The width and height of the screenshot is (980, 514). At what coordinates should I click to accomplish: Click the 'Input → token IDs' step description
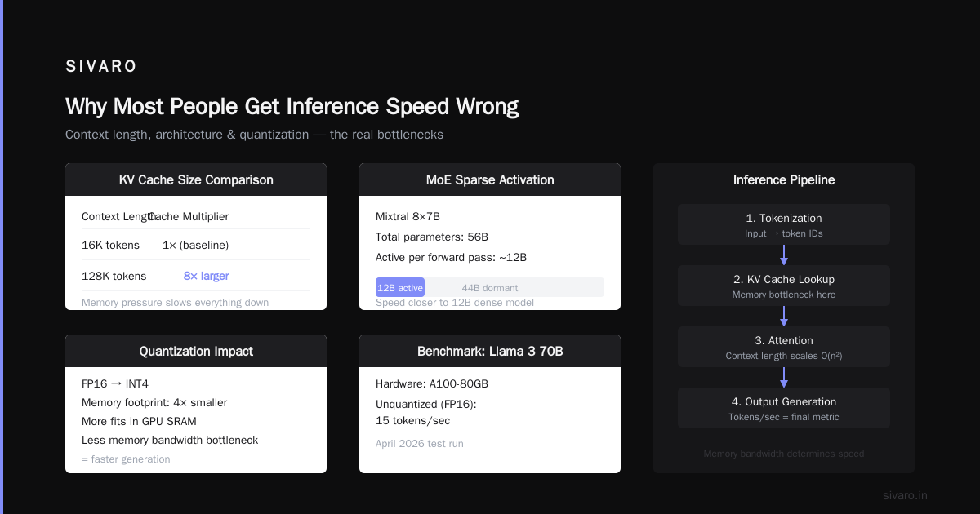point(784,233)
